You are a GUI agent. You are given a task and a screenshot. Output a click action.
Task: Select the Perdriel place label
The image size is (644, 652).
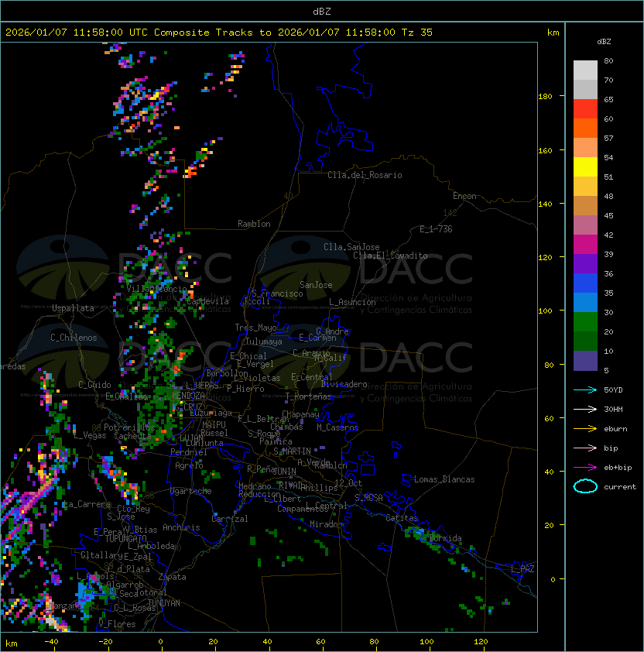(x=189, y=452)
